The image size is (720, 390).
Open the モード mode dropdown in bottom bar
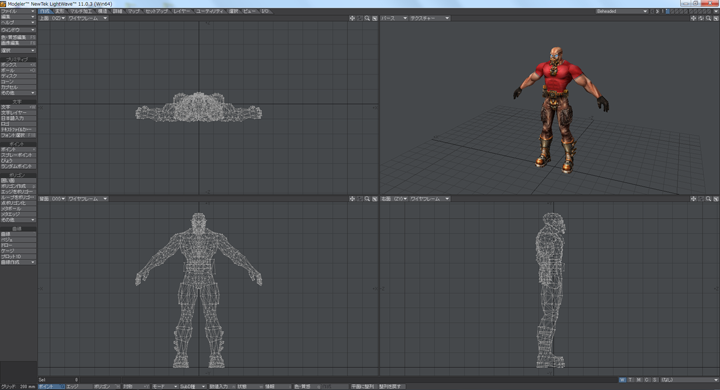(x=165, y=387)
